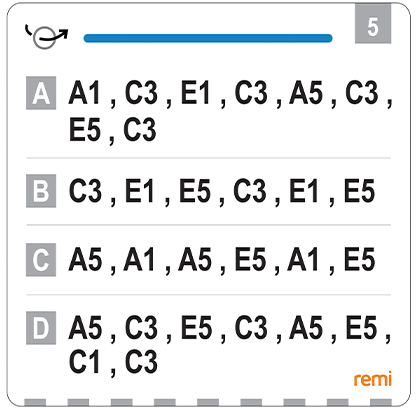418x409 pixels.
Task: Select the gray letter D answer box
Action: [41, 328]
